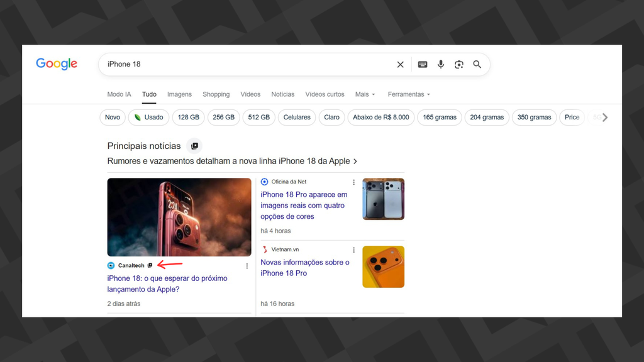
Task: Click the Google logo
Action: click(57, 64)
